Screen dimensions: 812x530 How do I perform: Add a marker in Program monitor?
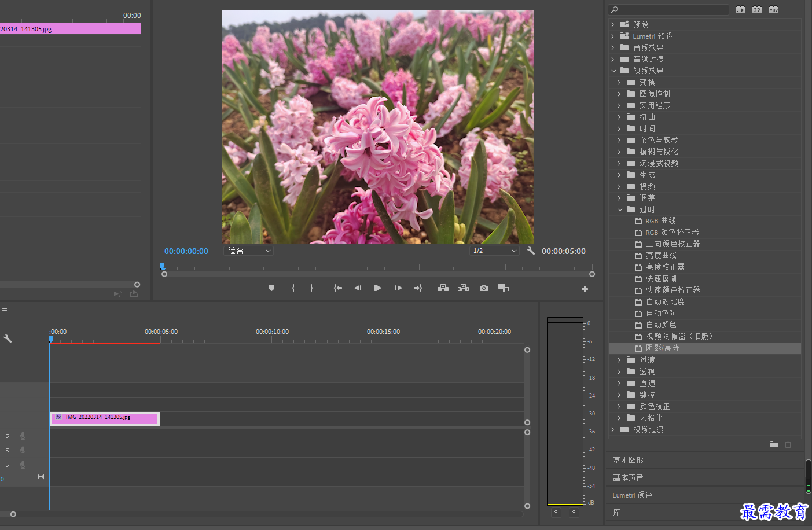coord(271,288)
